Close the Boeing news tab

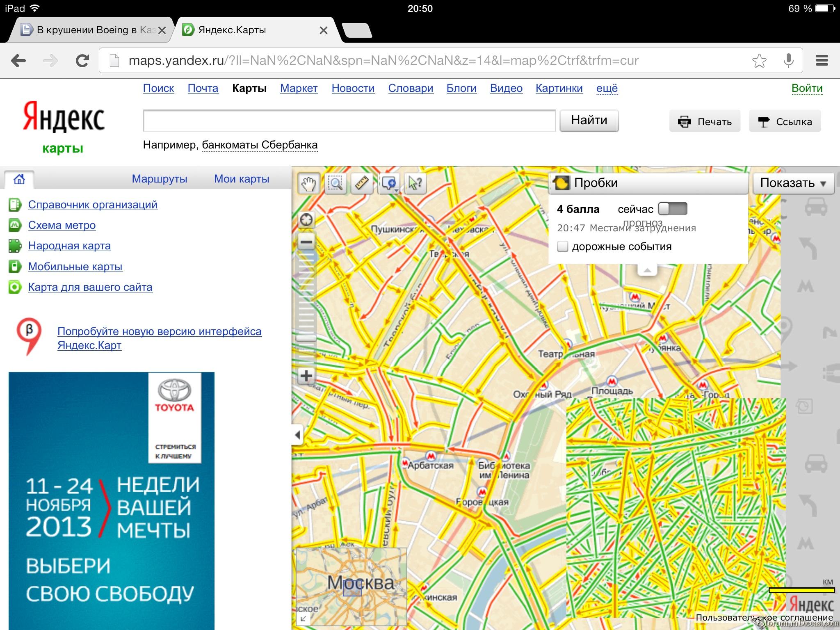pyautogui.click(x=162, y=30)
